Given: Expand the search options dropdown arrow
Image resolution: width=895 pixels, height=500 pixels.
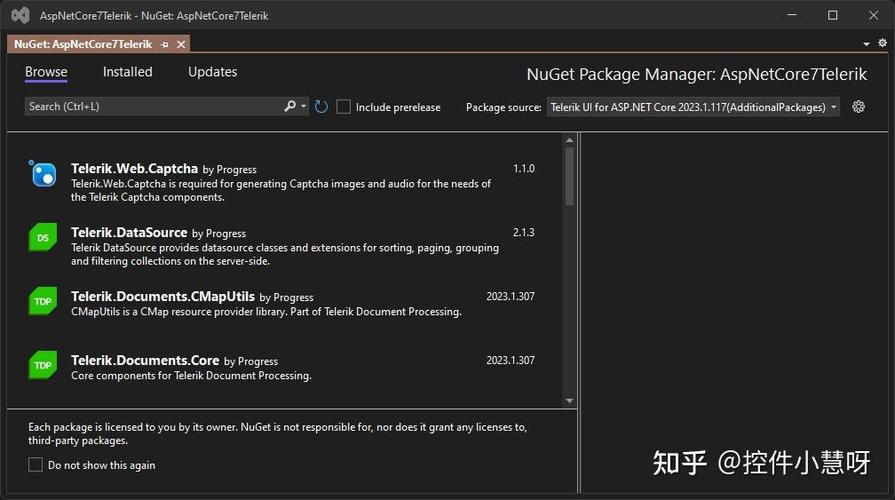Looking at the screenshot, I should (x=303, y=106).
